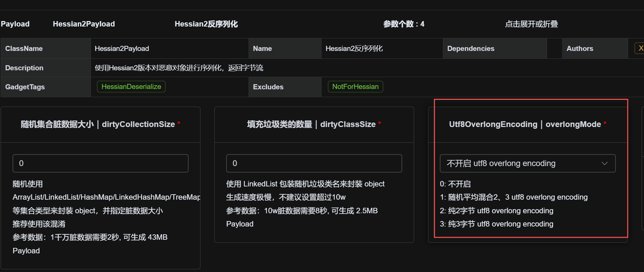
Task: Click the 随机集合脏数据大小 card title
Action: tap(98, 124)
